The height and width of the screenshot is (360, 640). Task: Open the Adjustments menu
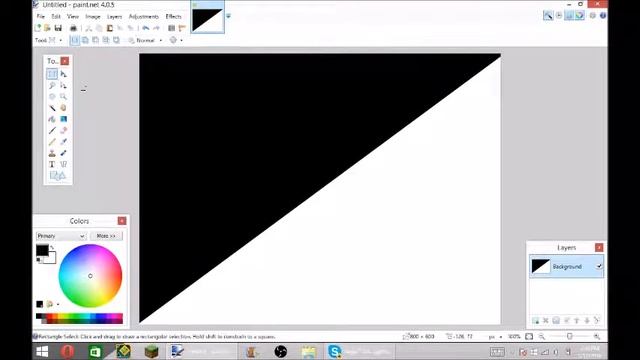point(144,16)
